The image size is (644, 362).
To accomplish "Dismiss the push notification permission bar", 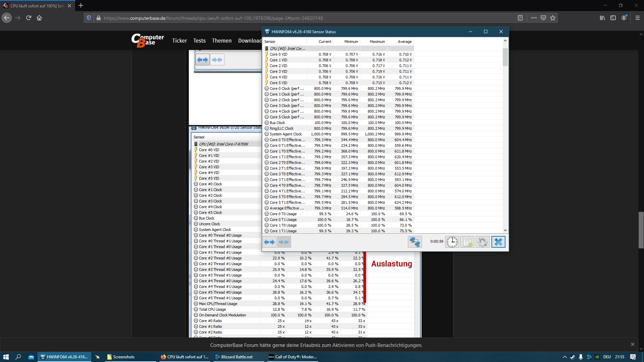I will 632,344.
